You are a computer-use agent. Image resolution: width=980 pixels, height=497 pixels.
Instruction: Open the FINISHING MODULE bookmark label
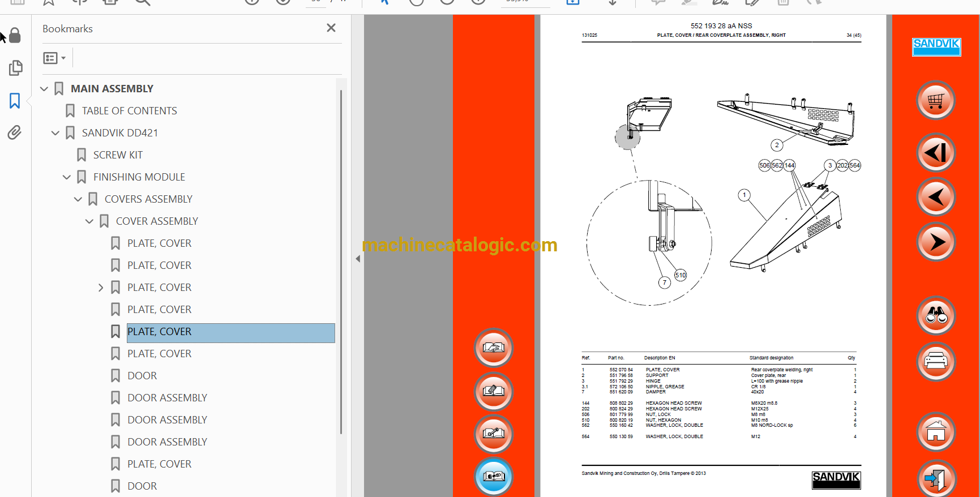(x=139, y=177)
